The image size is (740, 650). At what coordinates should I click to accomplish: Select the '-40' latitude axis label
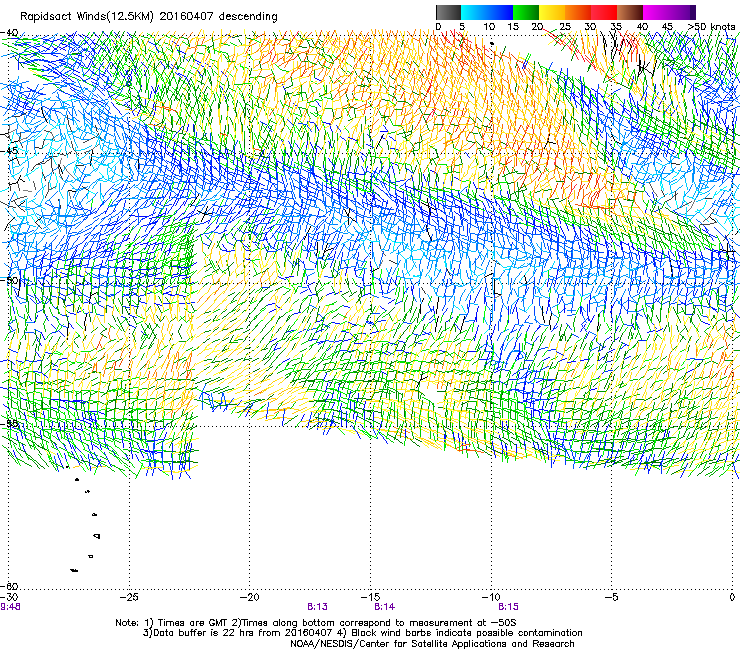click(x=9, y=33)
